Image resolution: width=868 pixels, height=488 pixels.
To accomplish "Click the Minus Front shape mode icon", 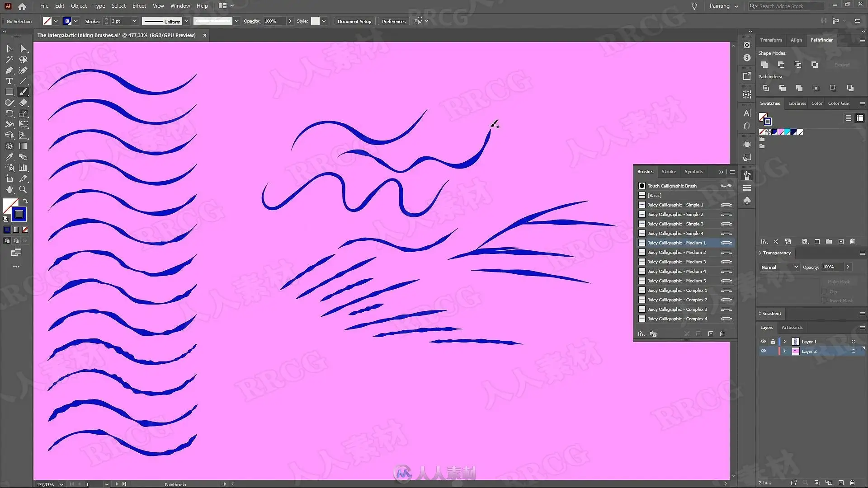I will 781,65.
